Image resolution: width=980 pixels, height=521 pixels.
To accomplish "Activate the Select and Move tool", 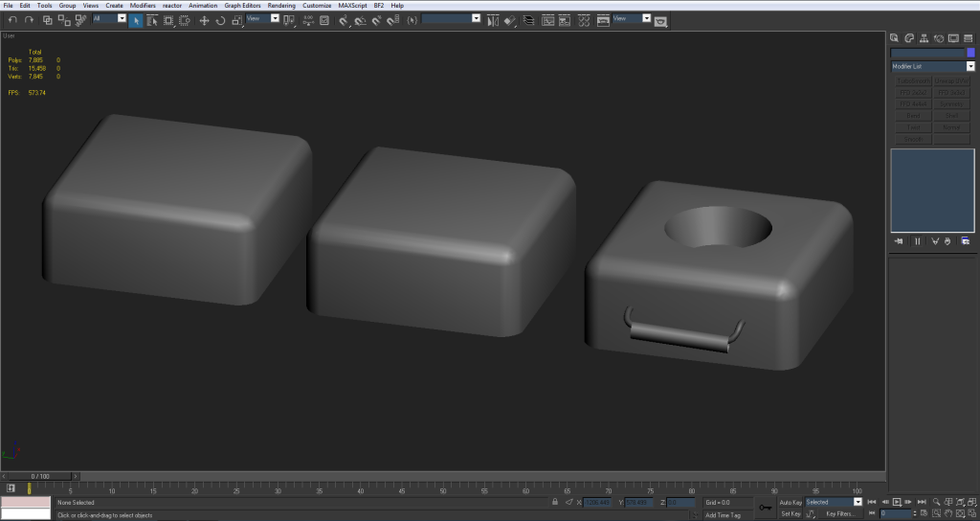I will pos(204,19).
